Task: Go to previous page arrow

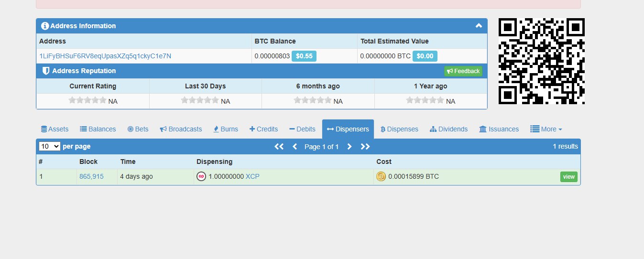Action: (x=295, y=147)
